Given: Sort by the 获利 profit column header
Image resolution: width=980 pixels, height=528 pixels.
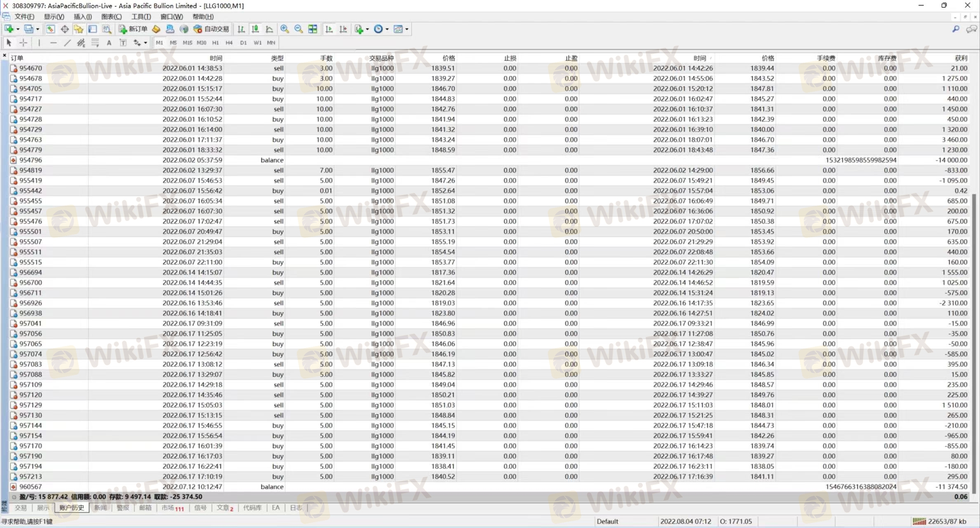Looking at the screenshot, I should [x=961, y=58].
